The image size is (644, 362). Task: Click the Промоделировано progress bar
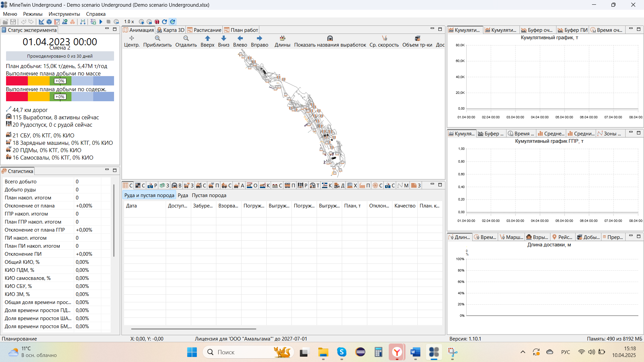tap(60, 56)
